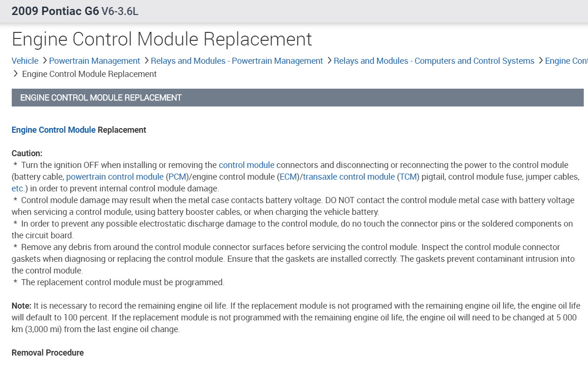The height and width of the screenshot is (372, 588).
Task: Click the truncated Engine Cont breadcrumb at far right
Action: click(566, 61)
